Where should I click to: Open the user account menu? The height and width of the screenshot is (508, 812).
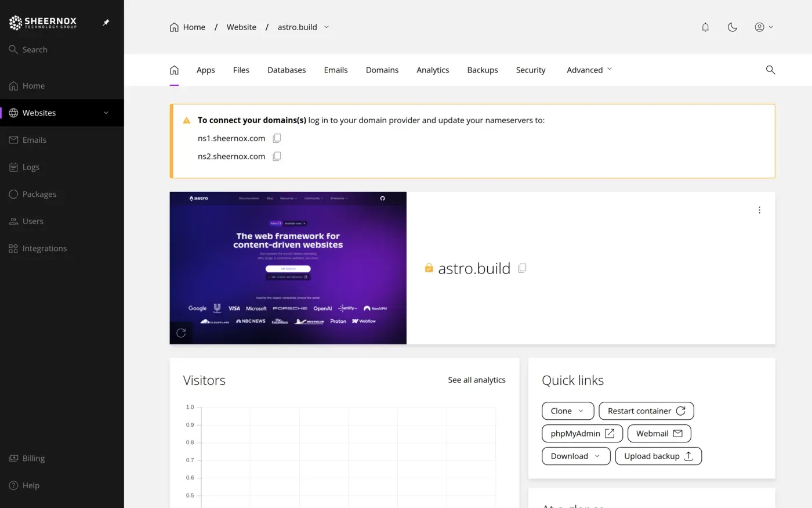(763, 27)
